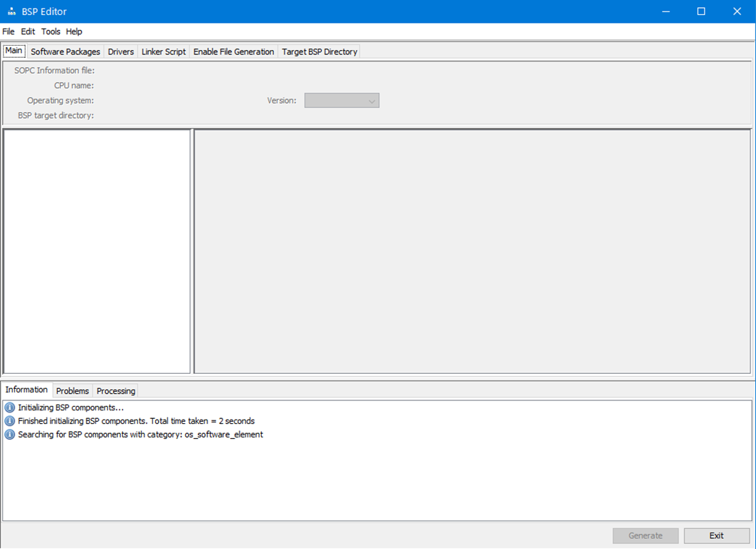View the Processing tab
The image size is (756, 549).
(116, 391)
